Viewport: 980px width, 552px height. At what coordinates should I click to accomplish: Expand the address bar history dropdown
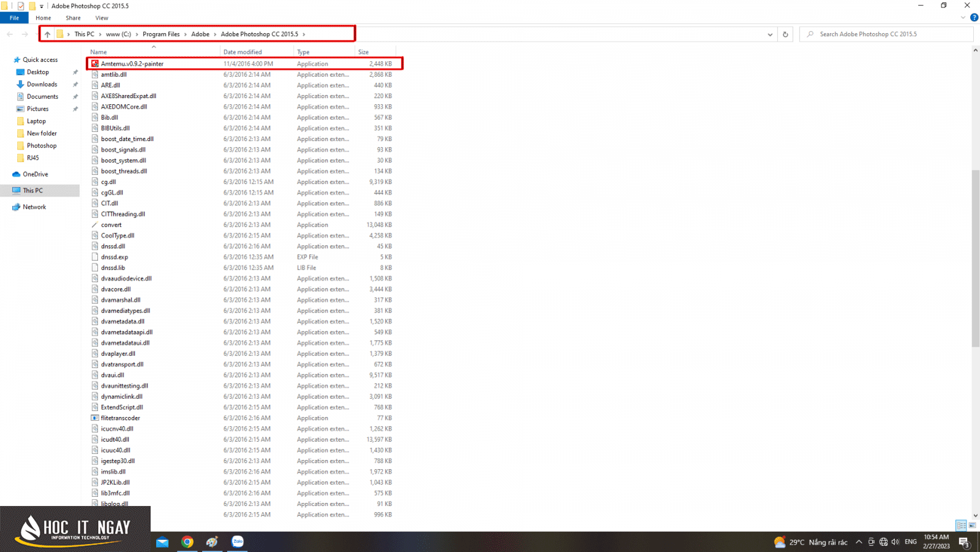[x=770, y=34]
